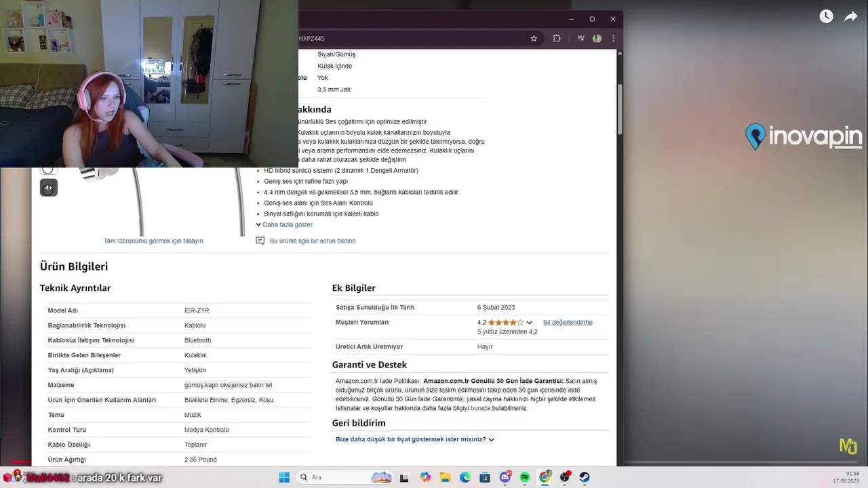Image resolution: width=868 pixels, height=488 pixels.
Task: Click the date 6 Şubat 2023
Action: (496, 307)
